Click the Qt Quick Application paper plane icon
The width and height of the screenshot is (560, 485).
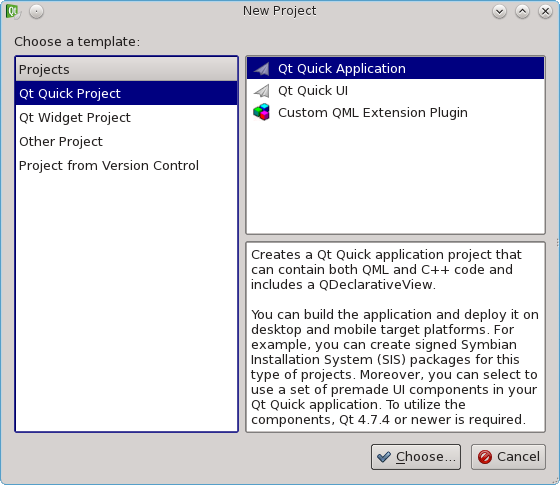[261, 69]
